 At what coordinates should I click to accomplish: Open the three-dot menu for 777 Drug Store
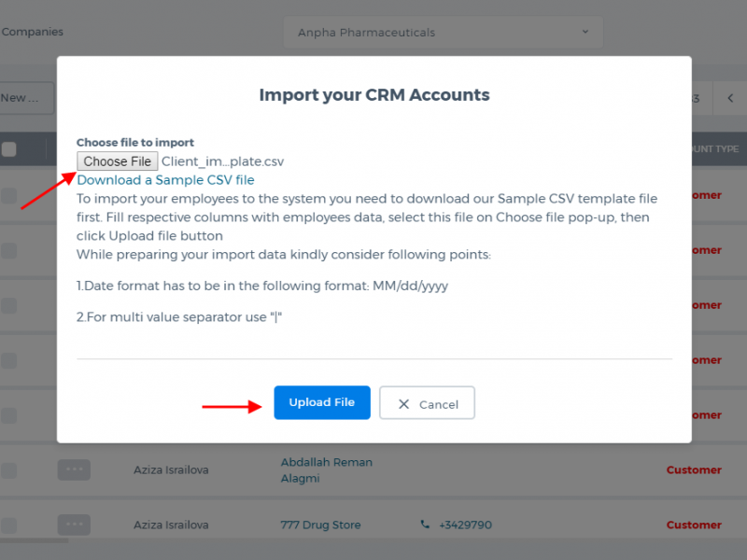pos(74,525)
